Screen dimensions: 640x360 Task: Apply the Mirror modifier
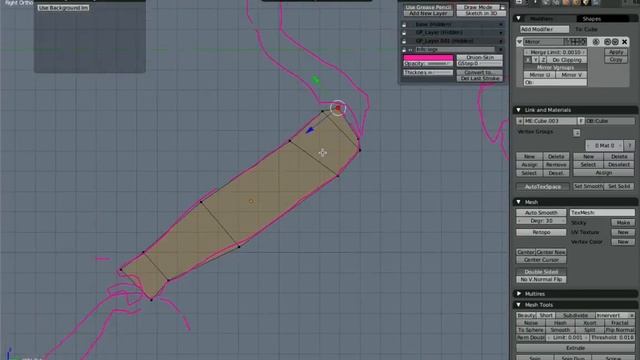tap(616, 52)
